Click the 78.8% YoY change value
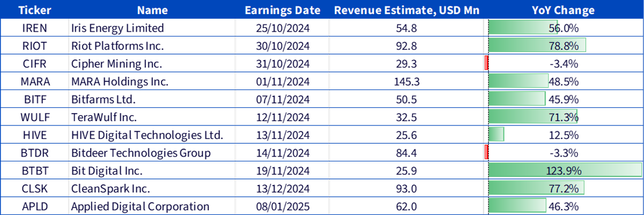 563,46
